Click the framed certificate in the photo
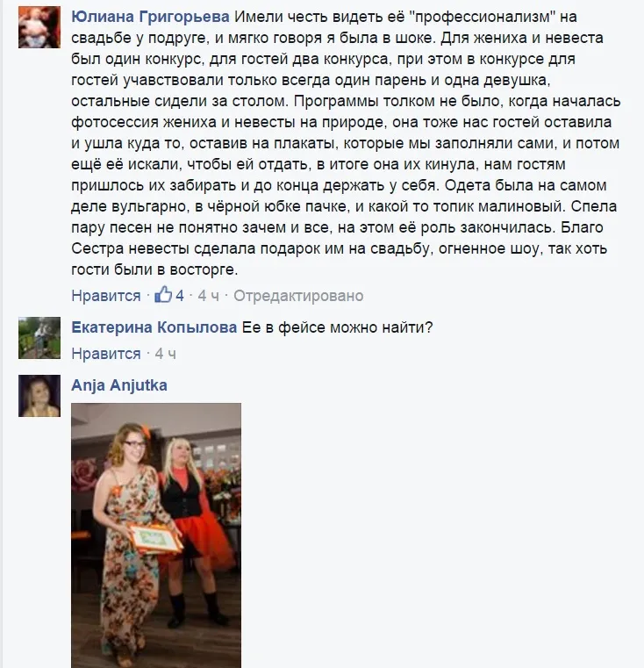644x668 pixels. click(x=156, y=540)
